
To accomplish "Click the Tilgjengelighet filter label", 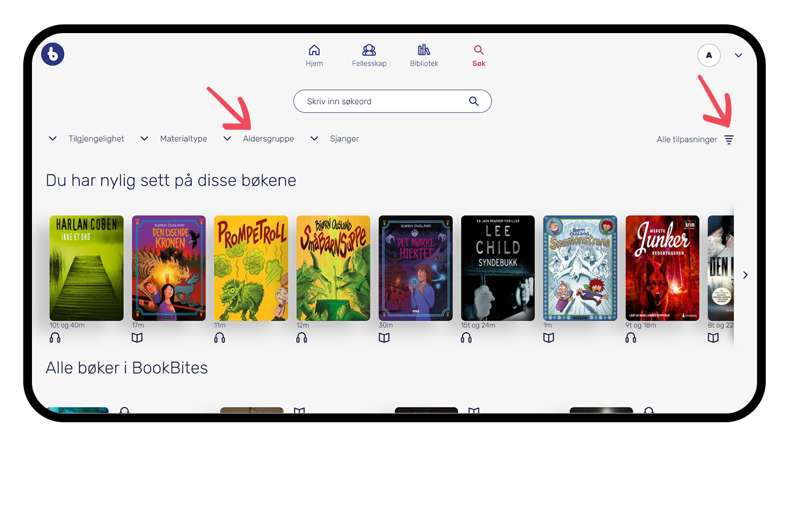I will [96, 139].
